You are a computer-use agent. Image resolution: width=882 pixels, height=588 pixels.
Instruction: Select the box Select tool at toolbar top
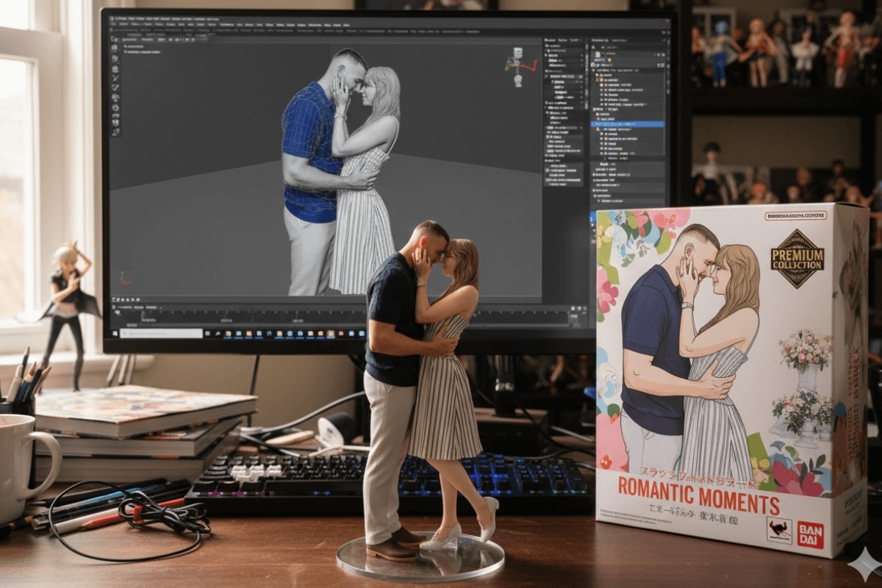tap(114, 48)
